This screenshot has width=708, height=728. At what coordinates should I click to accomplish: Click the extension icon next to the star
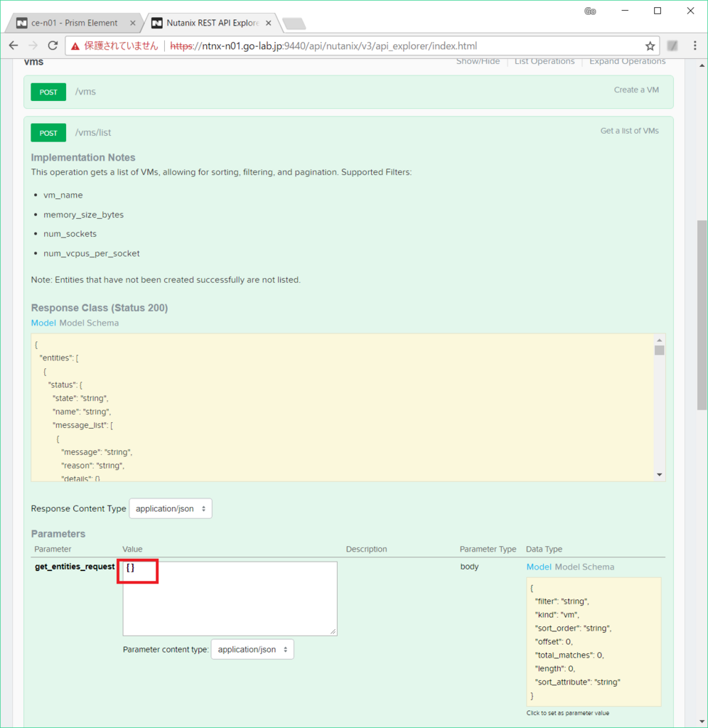click(x=672, y=45)
